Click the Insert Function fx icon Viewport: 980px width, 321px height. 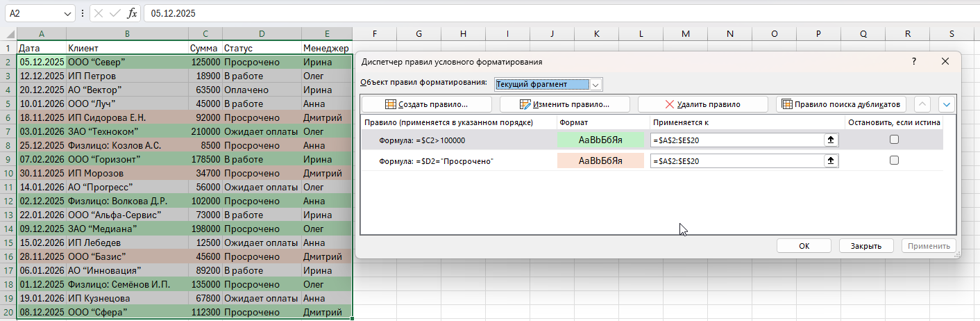[132, 13]
